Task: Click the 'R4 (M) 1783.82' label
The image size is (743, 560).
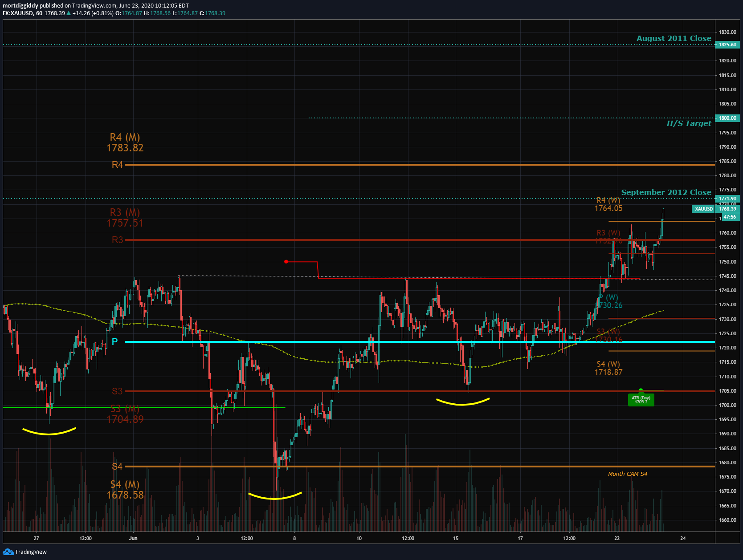Action: (125, 142)
